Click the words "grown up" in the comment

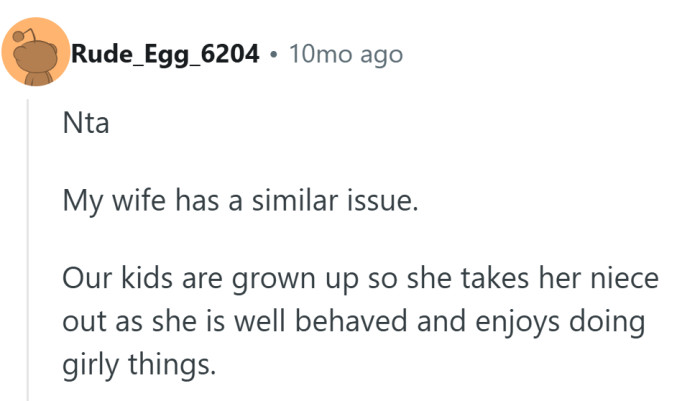click(x=275, y=278)
